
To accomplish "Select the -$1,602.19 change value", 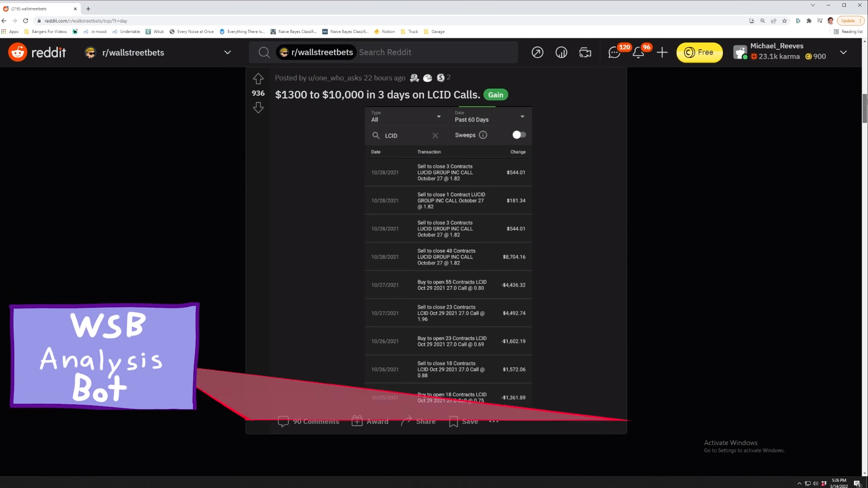I will [x=513, y=341].
